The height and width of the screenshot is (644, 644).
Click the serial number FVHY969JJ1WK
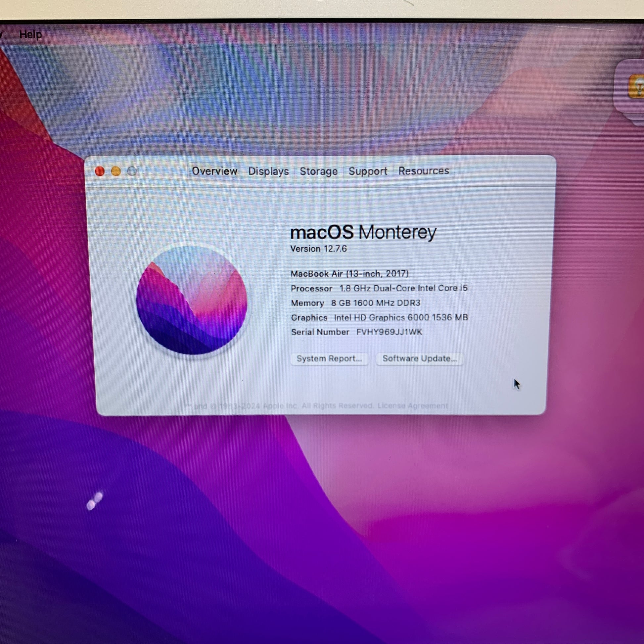[x=389, y=332]
